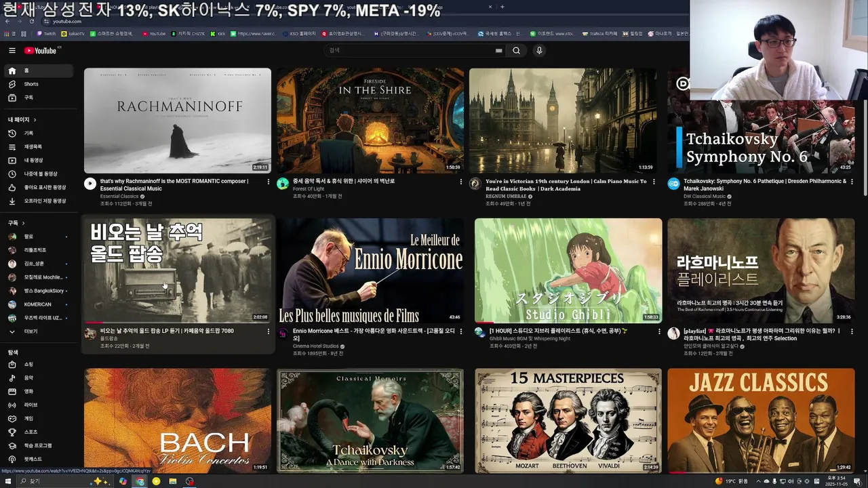Open the Kick bookmark
Viewport: 868px width, 488px height.
pyautogui.click(x=218, y=33)
